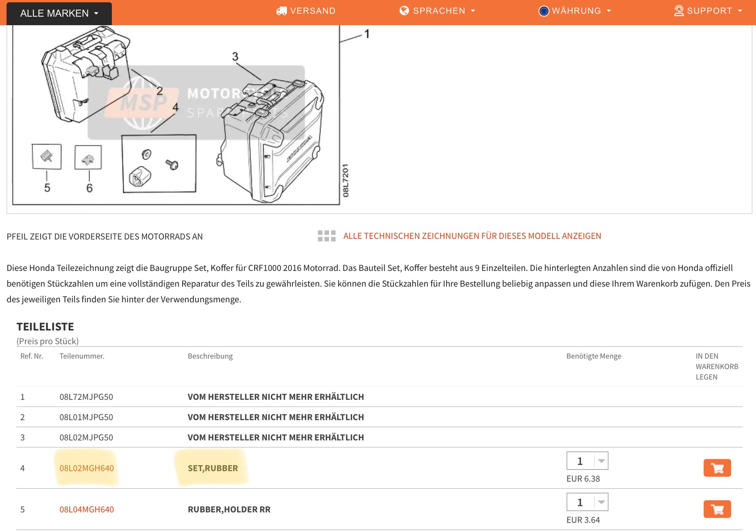
Task: Add RUBBER,HOLDER RR to the cart
Action: [x=717, y=509]
